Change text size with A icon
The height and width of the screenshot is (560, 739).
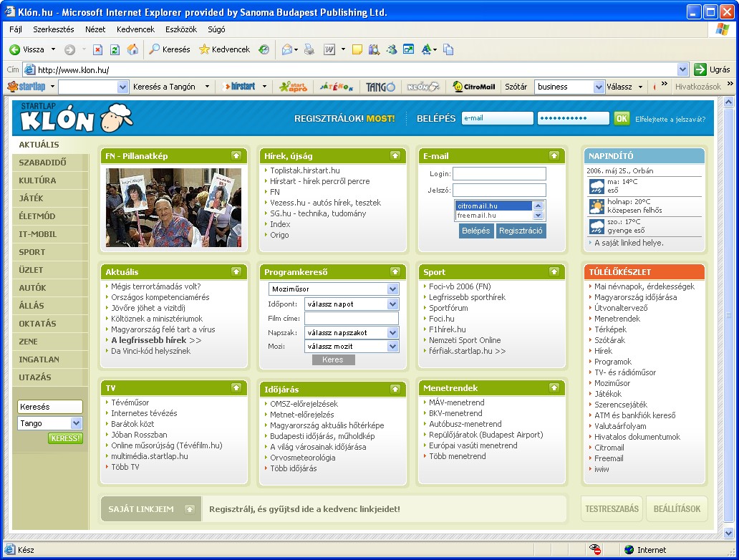427,49
